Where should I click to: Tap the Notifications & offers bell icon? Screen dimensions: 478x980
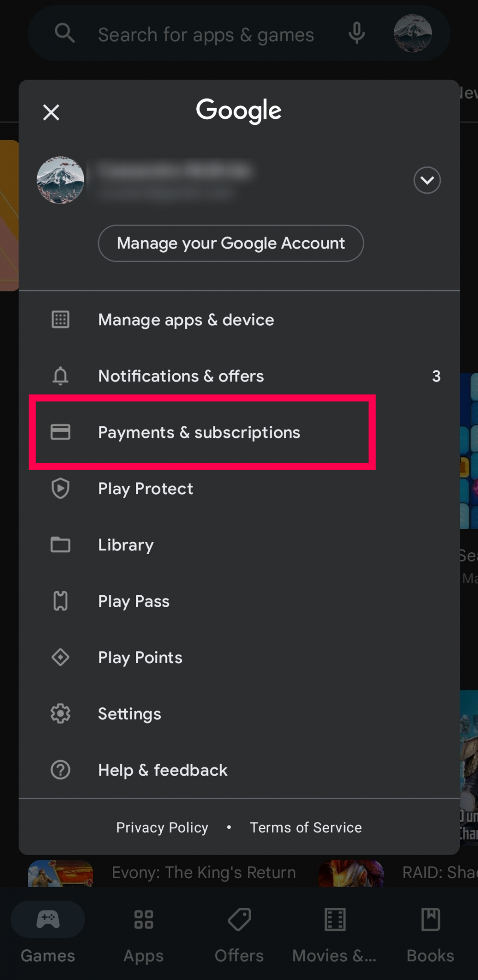[x=60, y=376]
